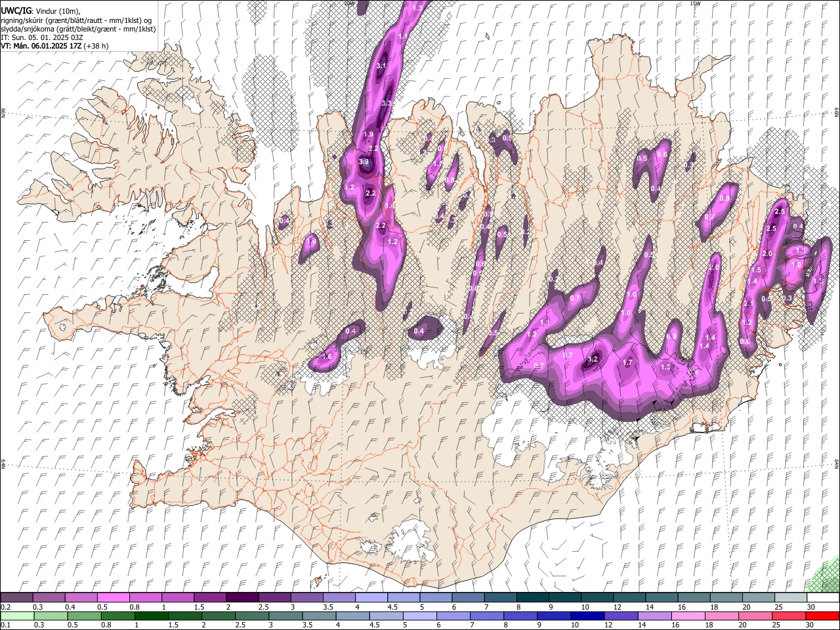This screenshot has width=840, height=630.
Task: Click the dark navy blue rain scale swatch
Action: [x=586, y=616]
